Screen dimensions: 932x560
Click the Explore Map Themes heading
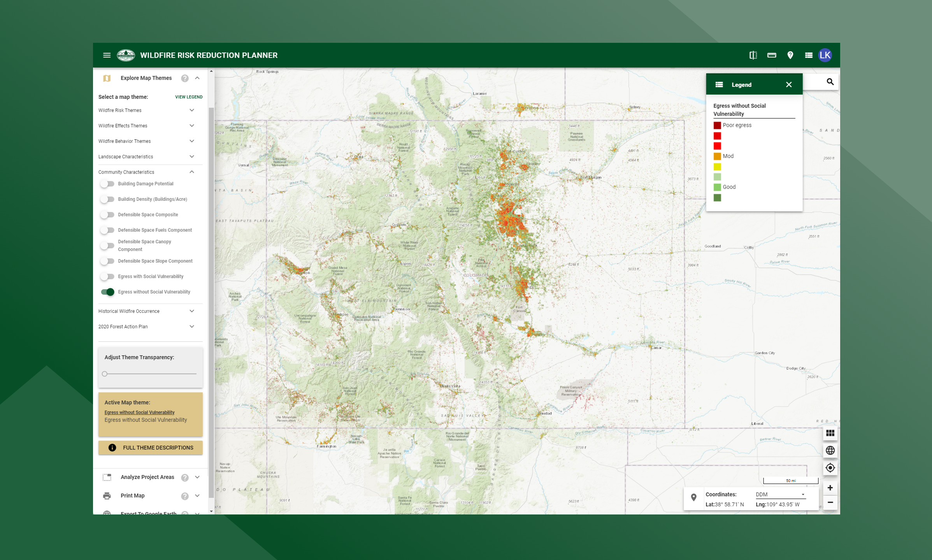[x=146, y=78]
